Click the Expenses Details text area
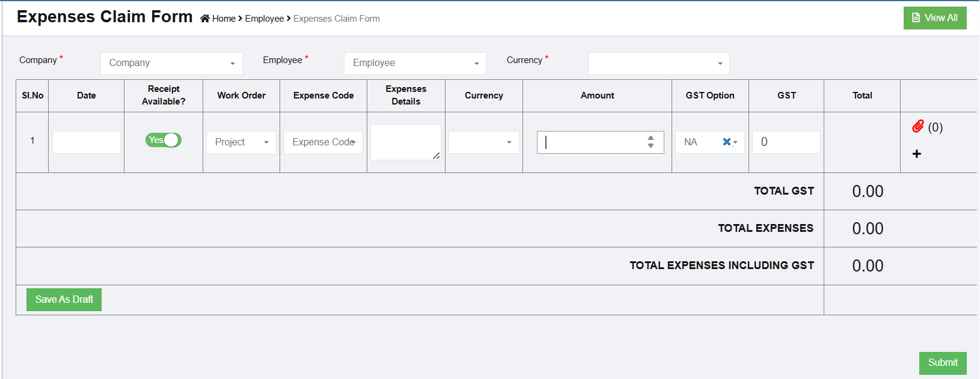Viewport: 980px width, 379px height. [x=406, y=142]
